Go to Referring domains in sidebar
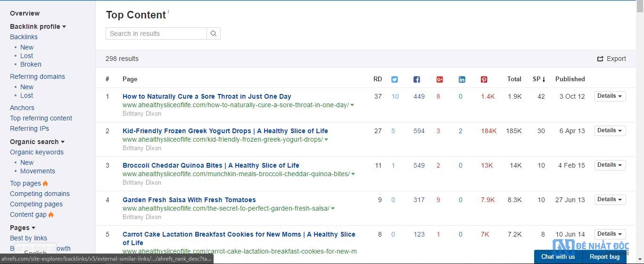 [x=37, y=77]
